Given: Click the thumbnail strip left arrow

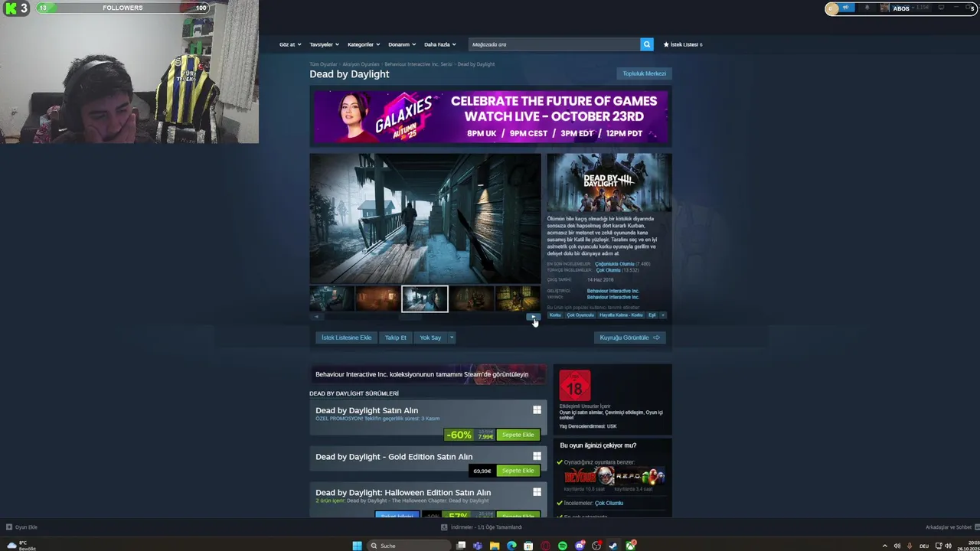Looking at the screenshot, I should [x=316, y=317].
